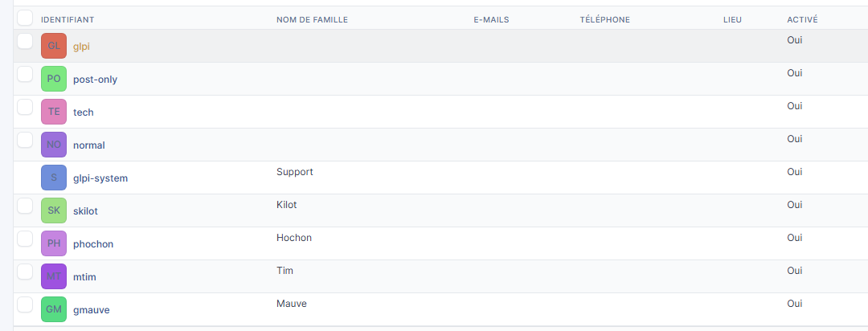Open the glpi user link
868x331 pixels.
click(x=81, y=47)
